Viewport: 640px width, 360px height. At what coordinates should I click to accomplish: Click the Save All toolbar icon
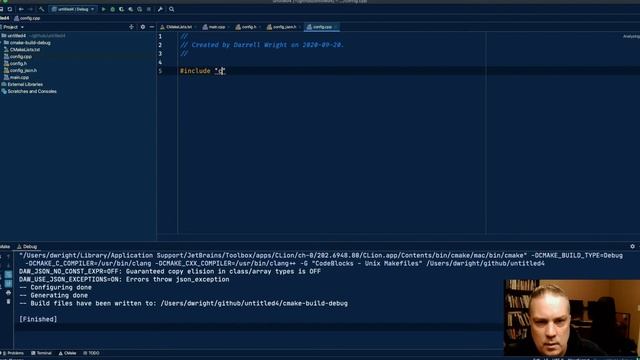[x=1, y=9]
